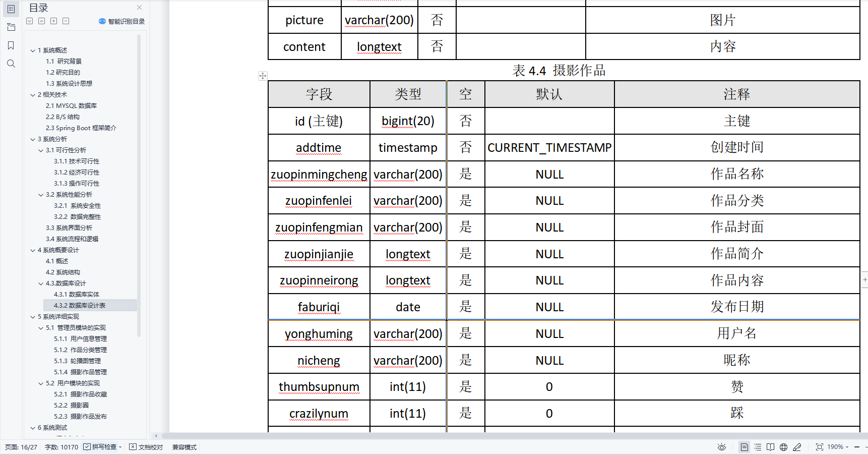Jump to 5.1.3 轮播图管理 heading
This screenshot has width=868, height=455.
(78, 361)
